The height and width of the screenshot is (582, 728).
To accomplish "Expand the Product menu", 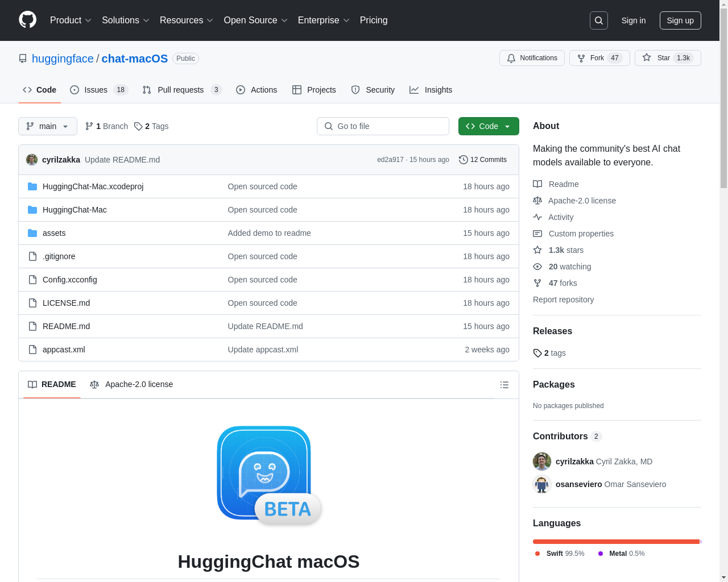I will [x=71, y=20].
